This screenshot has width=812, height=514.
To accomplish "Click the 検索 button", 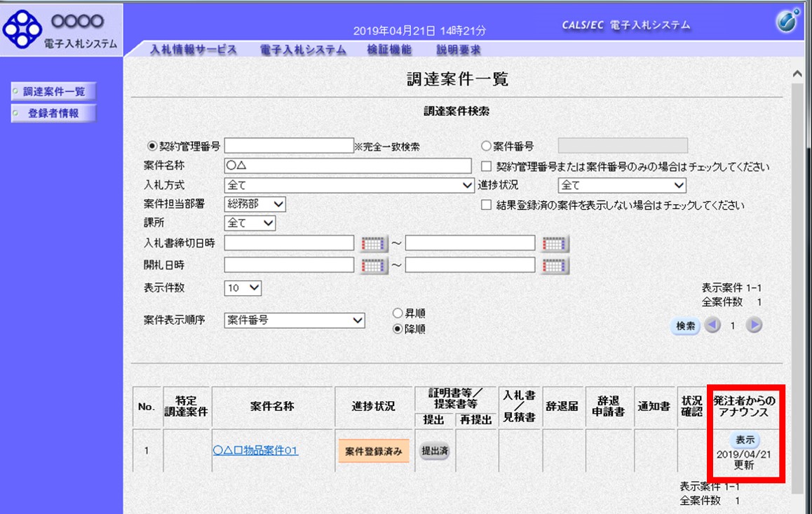I will (685, 325).
